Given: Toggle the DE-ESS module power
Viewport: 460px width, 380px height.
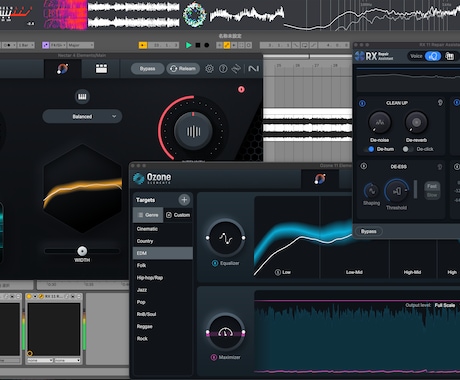Looking at the screenshot, I should [364, 166].
